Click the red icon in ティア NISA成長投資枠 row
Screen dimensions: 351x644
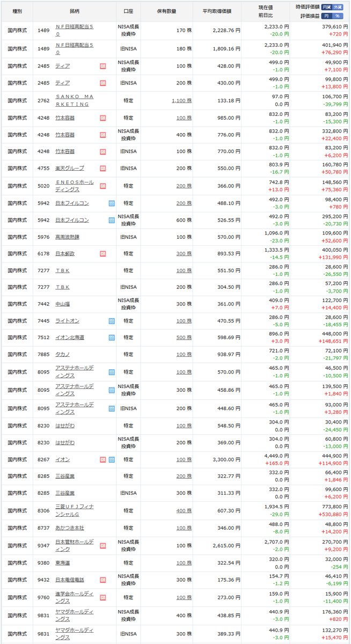point(103,66)
